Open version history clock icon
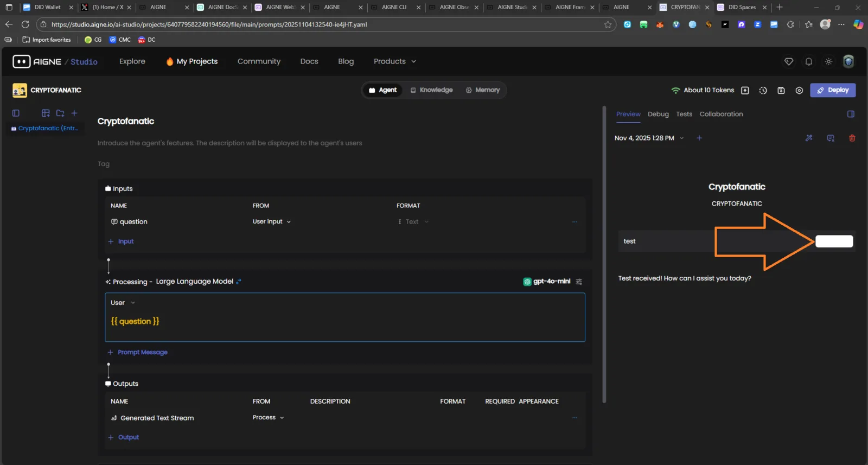 763,91
